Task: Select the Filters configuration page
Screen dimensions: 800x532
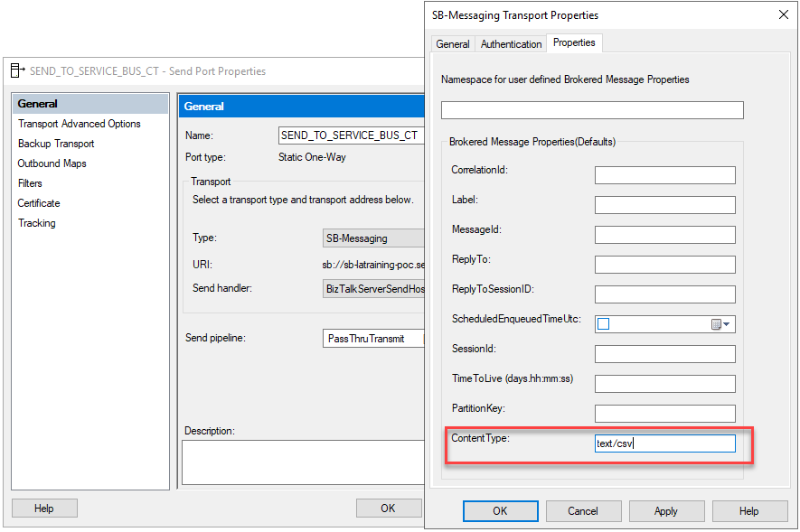Action: tap(30, 182)
